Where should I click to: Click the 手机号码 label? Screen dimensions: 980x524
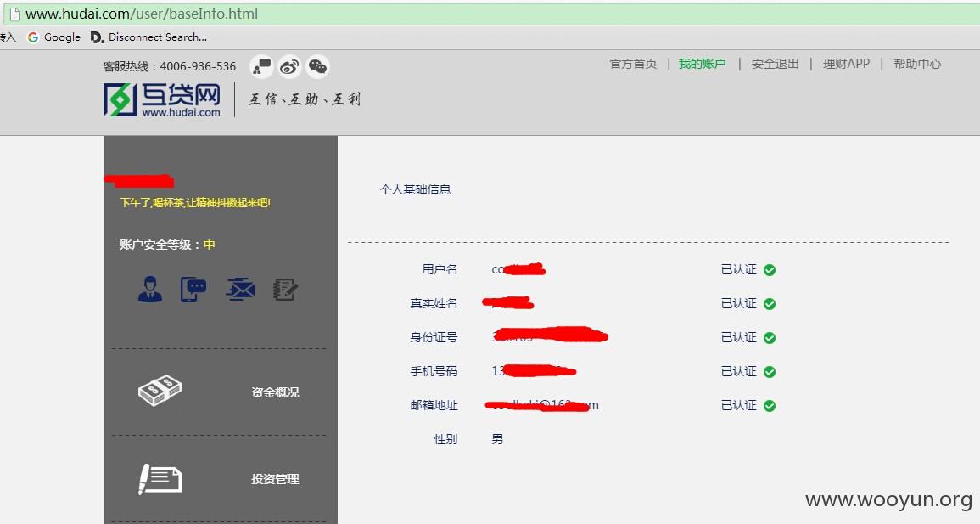pos(434,371)
